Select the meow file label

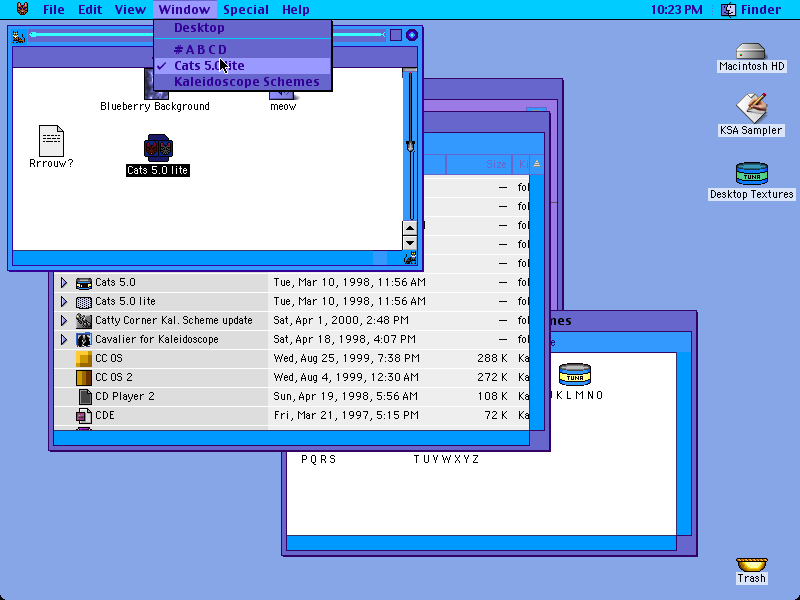coord(283,106)
